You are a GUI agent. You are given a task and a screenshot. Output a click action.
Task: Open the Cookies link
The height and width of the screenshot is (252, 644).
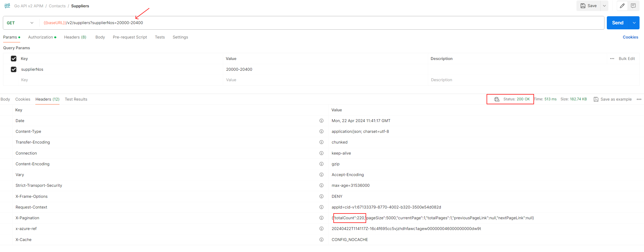tap(630, 37)
